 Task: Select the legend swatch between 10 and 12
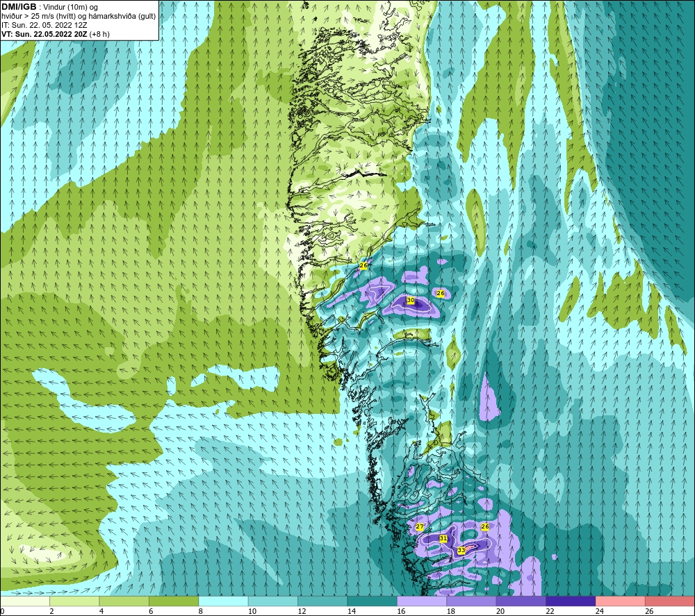[273, 601]
